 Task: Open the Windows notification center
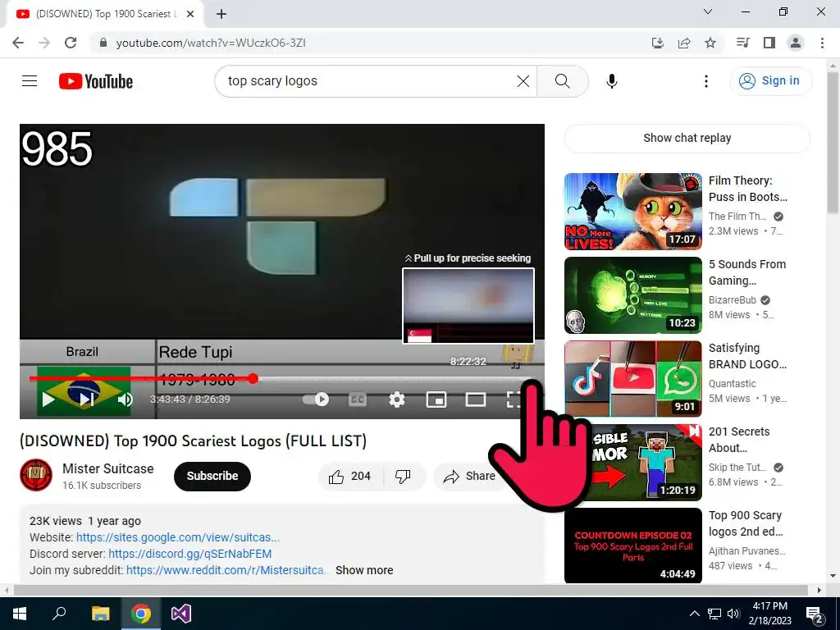click(814, 614)
